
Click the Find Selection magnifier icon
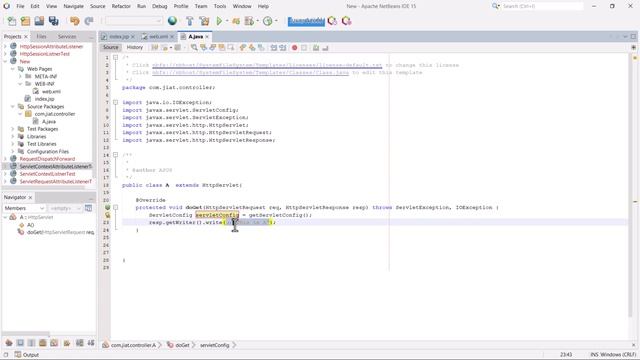[194, 48]
